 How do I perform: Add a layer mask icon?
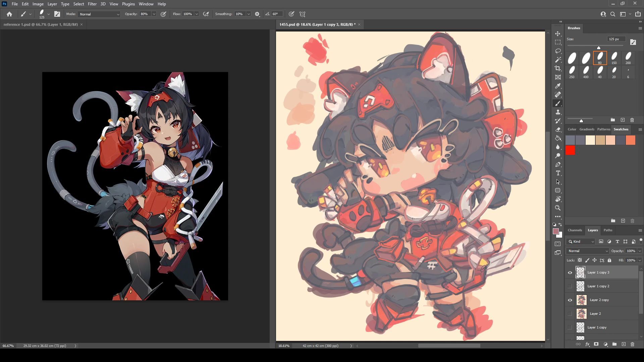click(596, 344)
